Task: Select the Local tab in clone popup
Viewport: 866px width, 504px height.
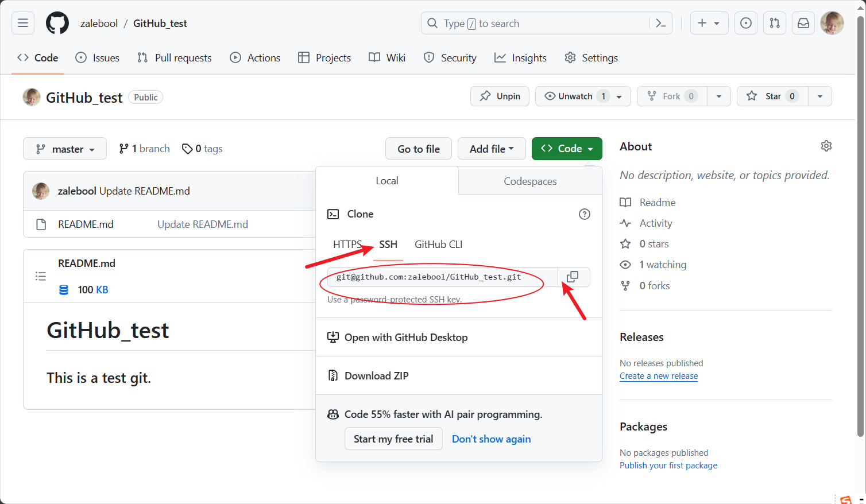Action: 387,181
